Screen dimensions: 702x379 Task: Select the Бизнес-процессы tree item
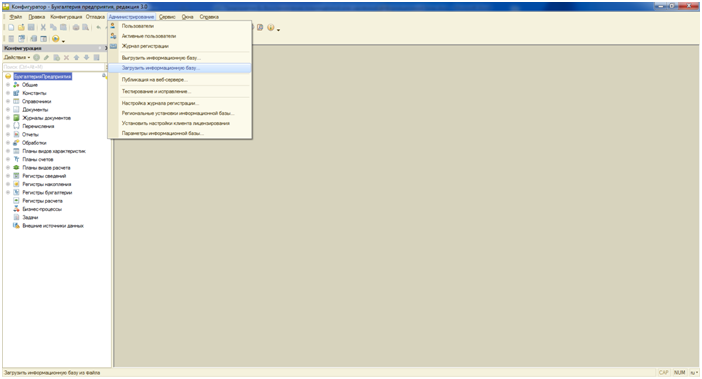tap(42, 209)
